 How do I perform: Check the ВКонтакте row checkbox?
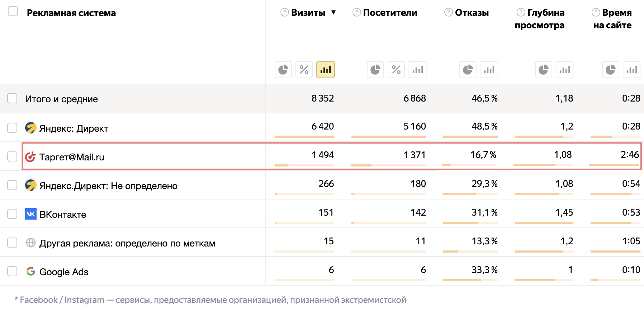[x=13, y=213]
